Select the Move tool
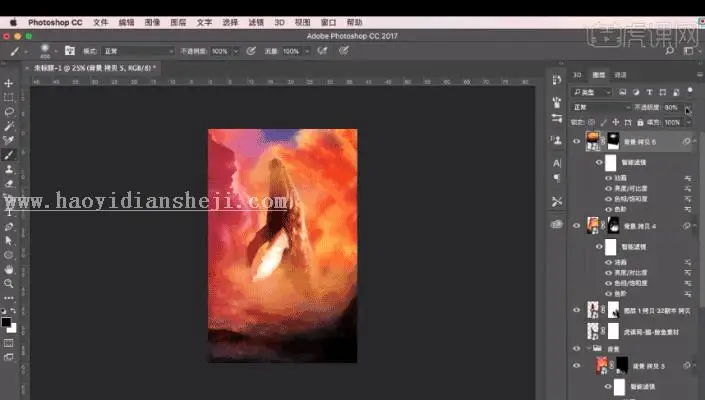705x400 pixels. (9, 83)
